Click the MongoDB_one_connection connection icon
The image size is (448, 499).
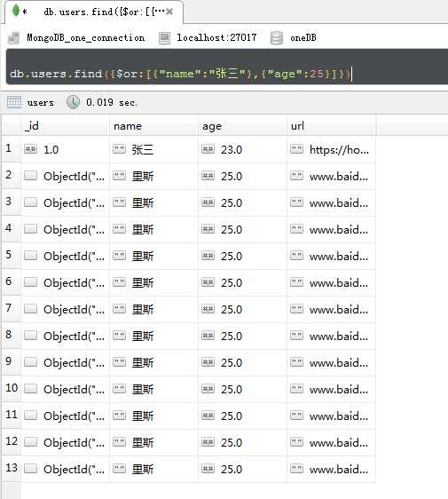coord(13,38)
